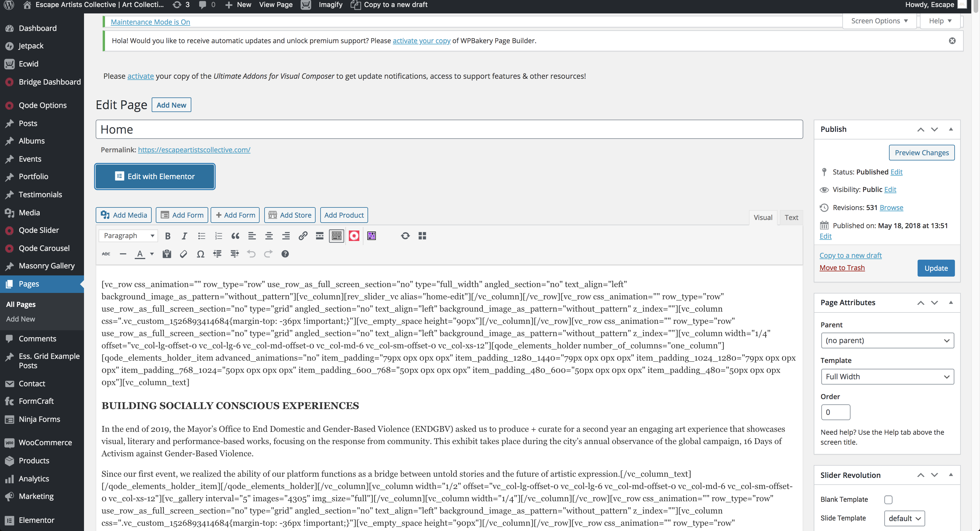This screenshot has width=980, height=531.
Task: Insert the Read More tag
Action: point(320,236)
